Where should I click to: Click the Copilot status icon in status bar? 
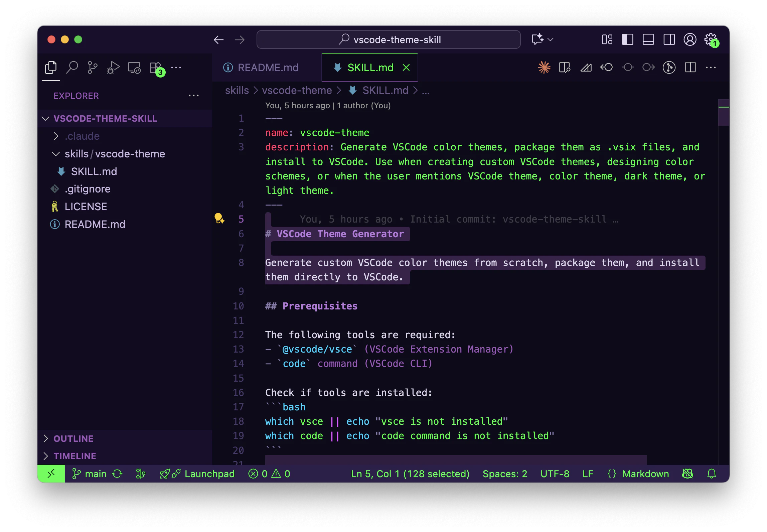tap(688, 474)
